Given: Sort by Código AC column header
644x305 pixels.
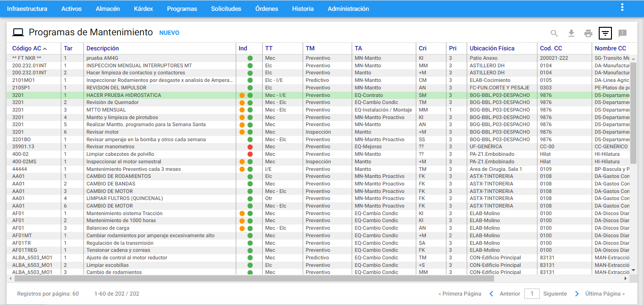Looking at the screenshot, I should [x=26, y=48].
